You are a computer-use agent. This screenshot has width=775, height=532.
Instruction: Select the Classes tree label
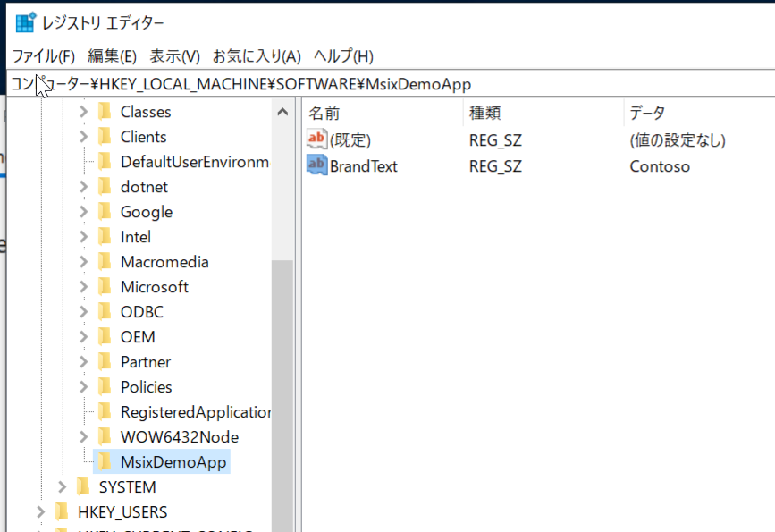coord(146,112)
